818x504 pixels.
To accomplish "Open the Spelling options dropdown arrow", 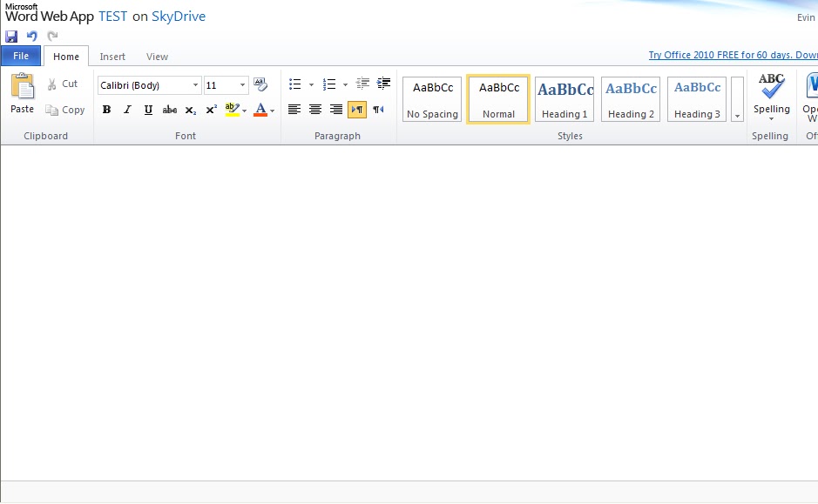I will [772, 119].
